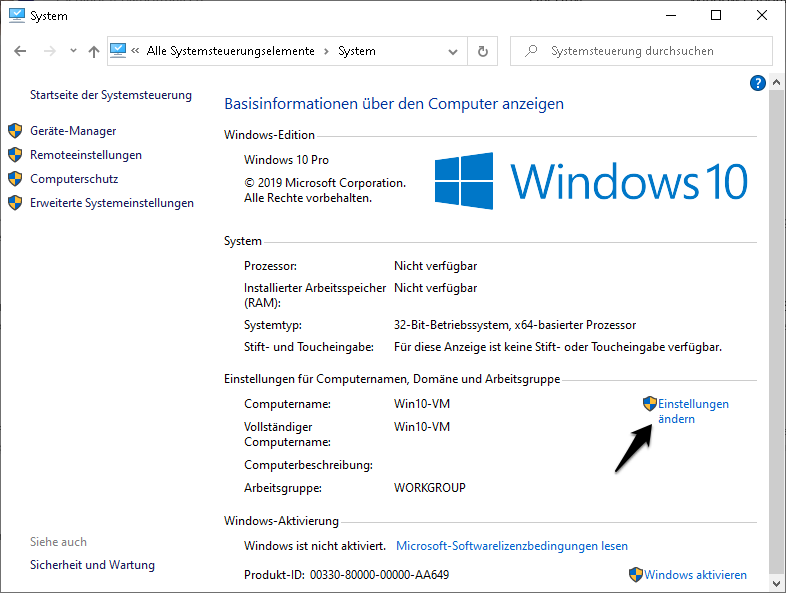Image resolution: width=786 pixels, height=593 pixels.
Task: Open Erweiterte Systemeinstellungen link
Action: (112, 204)
